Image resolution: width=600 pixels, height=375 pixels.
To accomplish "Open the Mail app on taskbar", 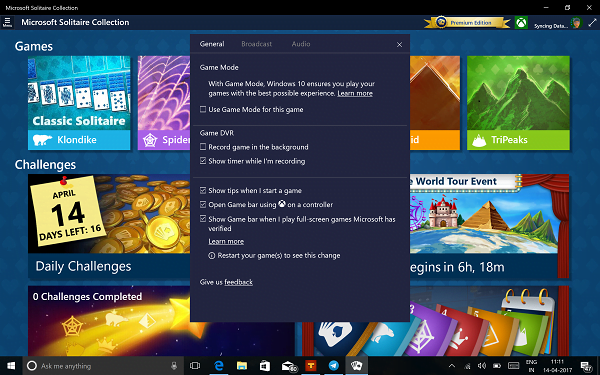I will click(288, 366).
